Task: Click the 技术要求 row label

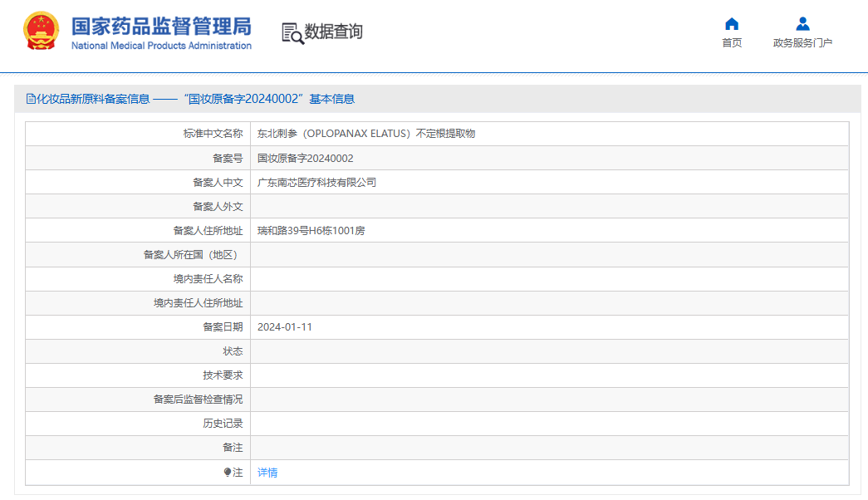Action: pyautogui.click(x=223, y=375)
